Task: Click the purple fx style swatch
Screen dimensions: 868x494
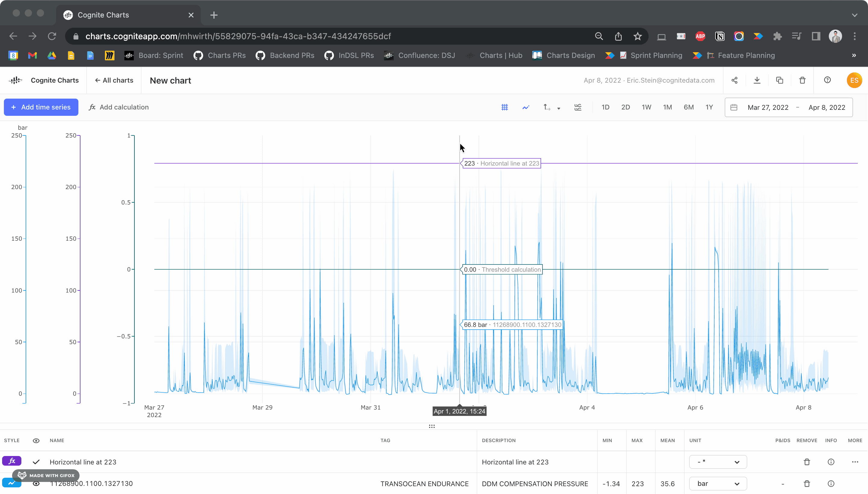Action: click(12, 461)
